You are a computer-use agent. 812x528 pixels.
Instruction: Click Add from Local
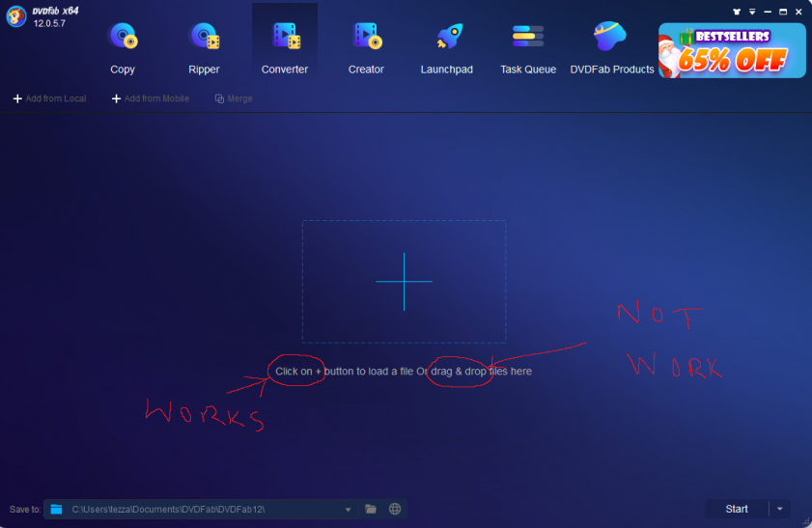(x=49, y=98)
